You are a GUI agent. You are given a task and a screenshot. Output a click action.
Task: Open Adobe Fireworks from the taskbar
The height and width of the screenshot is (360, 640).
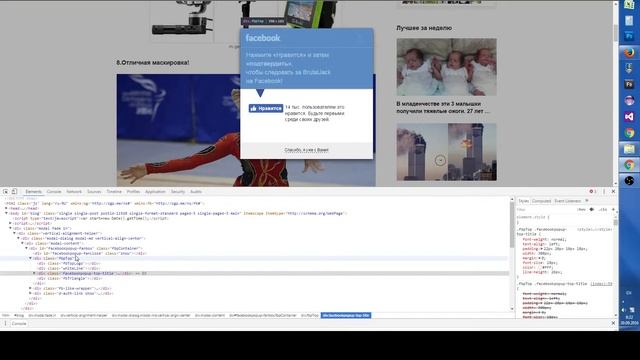(x=629, y=84)
